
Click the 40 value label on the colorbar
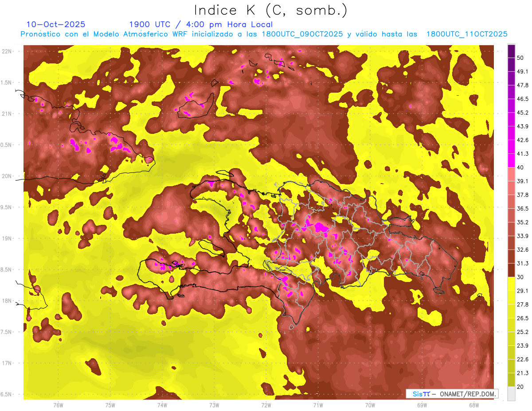click(520, 167)
